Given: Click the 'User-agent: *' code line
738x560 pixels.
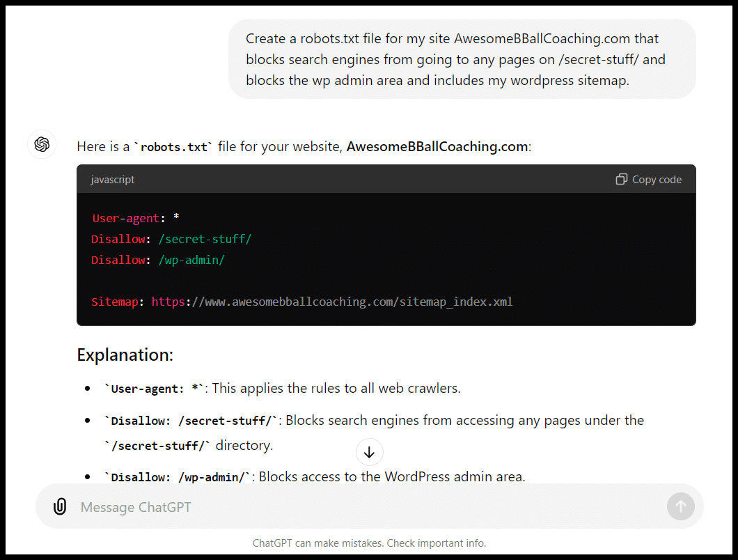Looking at the screenshot, I should (136, 218).
